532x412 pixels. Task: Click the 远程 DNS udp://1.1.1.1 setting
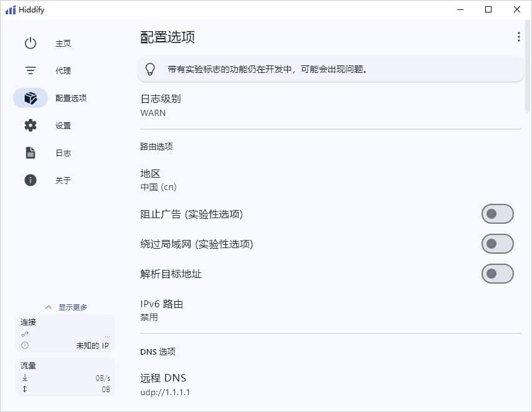point(249,384)
